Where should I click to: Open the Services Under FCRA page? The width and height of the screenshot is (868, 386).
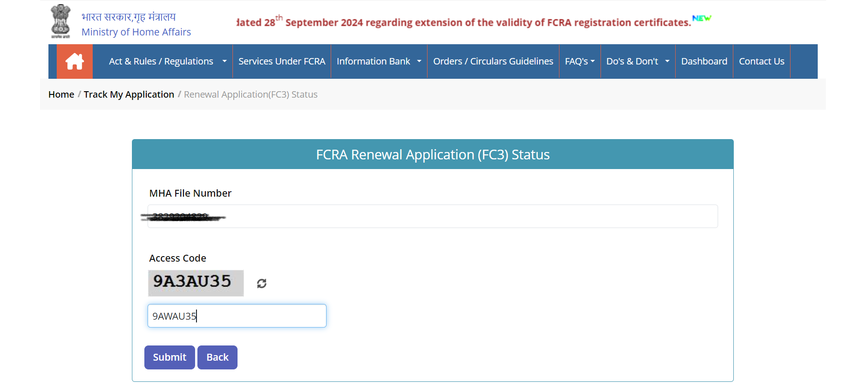point(281,61)
